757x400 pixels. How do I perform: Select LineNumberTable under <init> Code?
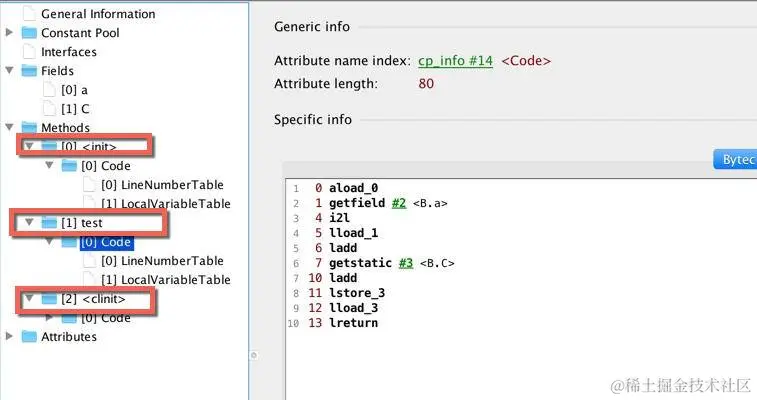click(162, 185)
